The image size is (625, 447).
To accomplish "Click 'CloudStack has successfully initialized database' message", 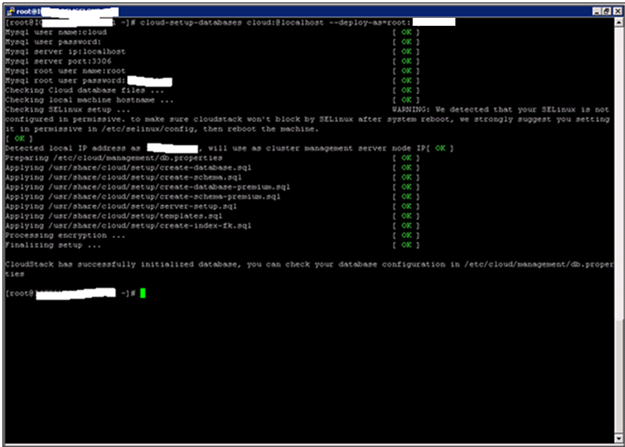I will click(123, 264).
